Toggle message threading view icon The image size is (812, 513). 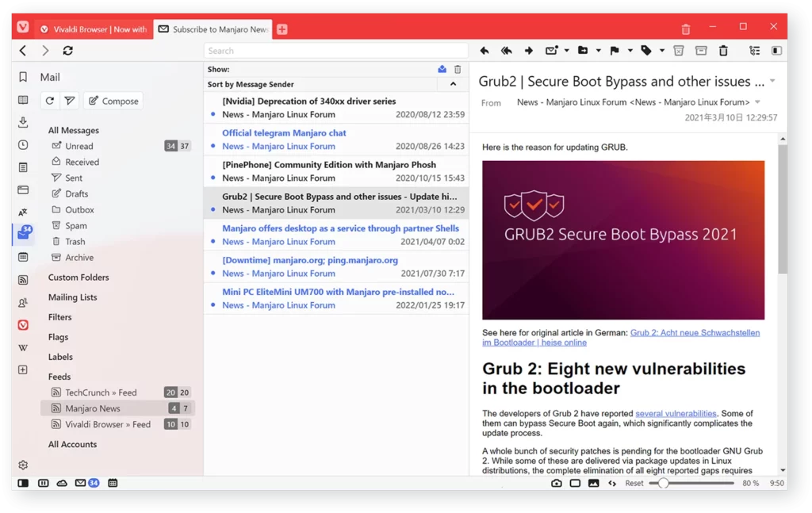[x=755, y=51]
